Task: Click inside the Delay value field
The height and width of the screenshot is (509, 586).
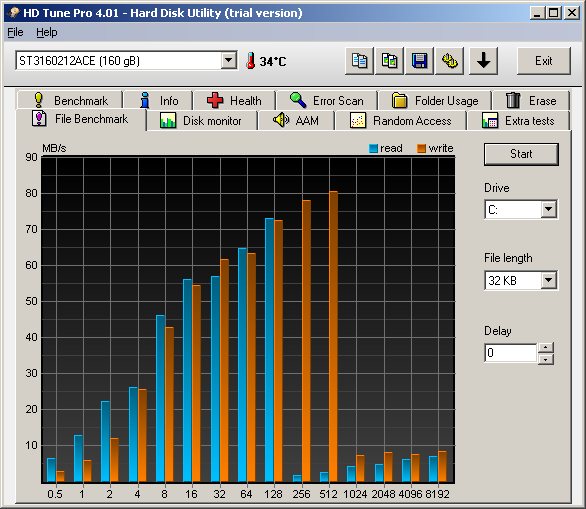Action: tap(511, 353)
